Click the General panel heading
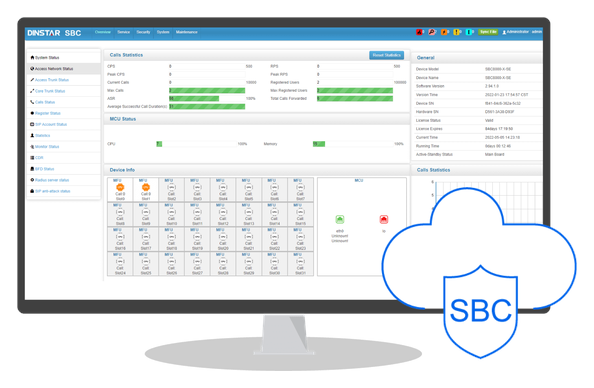594x388 pixels. [425, 58]
